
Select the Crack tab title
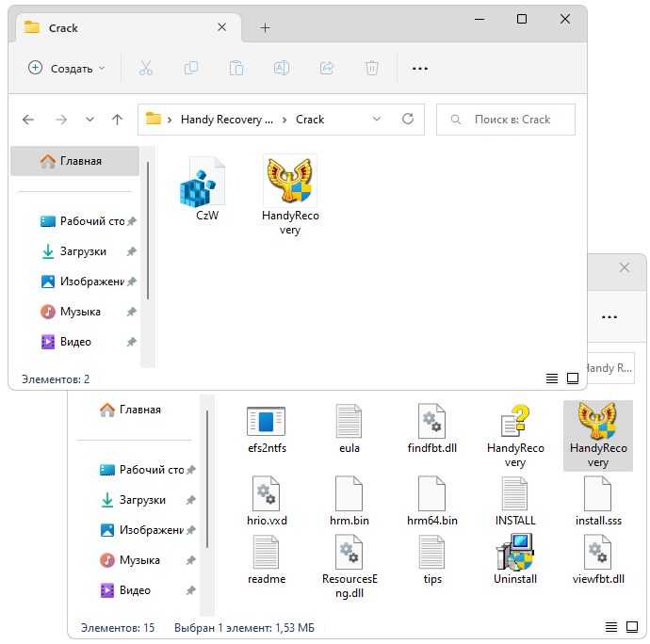pos(63,28)
